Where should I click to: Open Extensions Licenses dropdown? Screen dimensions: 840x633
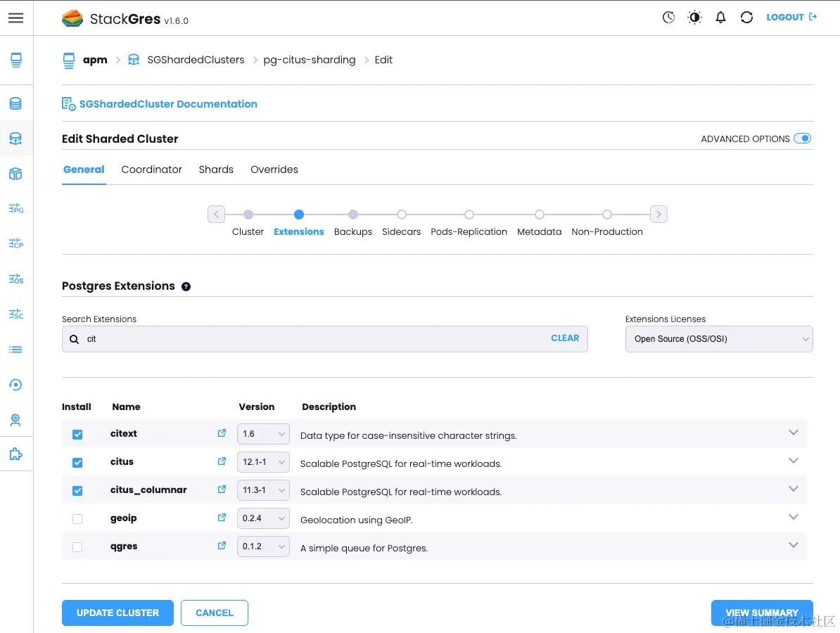718,339
